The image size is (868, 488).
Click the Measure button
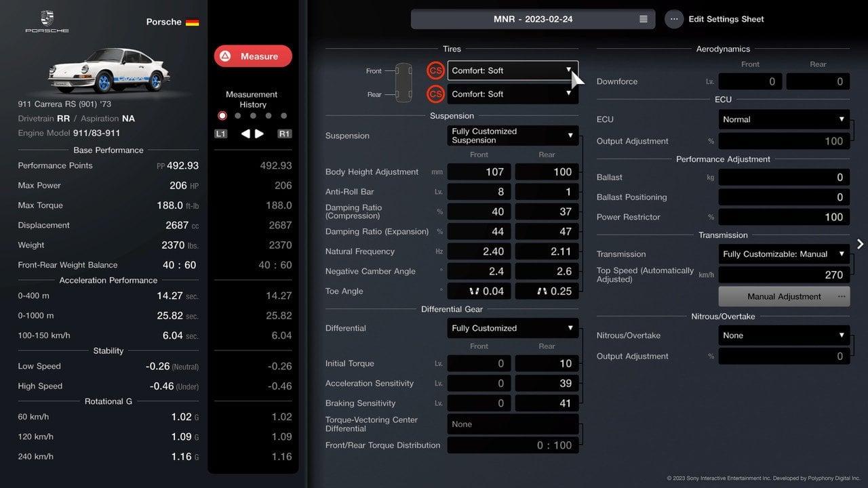click(x=253, y=56)
